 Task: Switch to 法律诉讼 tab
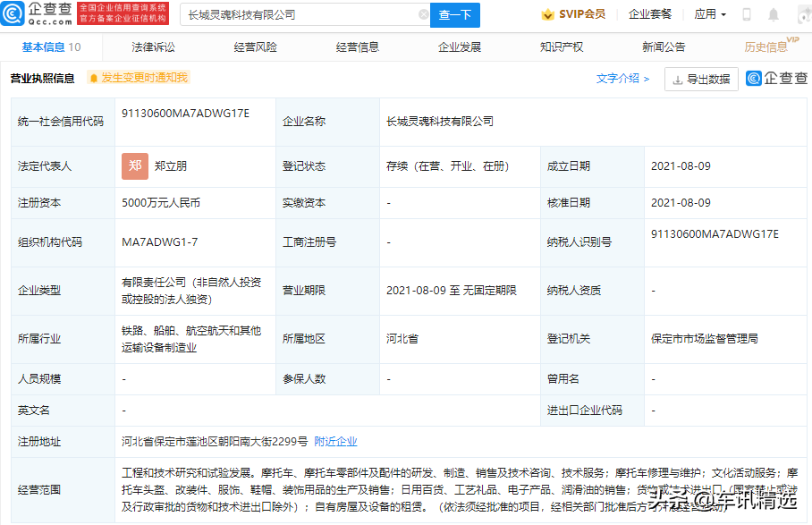(153, 47)
